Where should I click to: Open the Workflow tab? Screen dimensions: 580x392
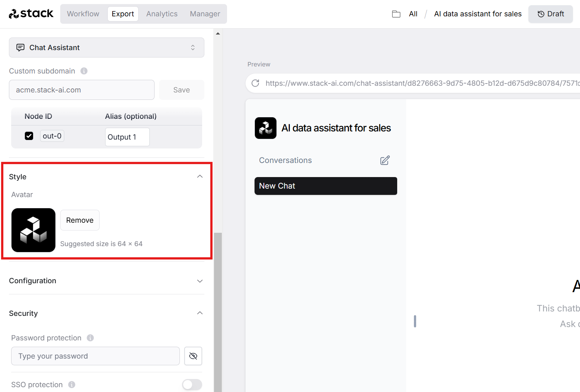(x=83, y=14)
